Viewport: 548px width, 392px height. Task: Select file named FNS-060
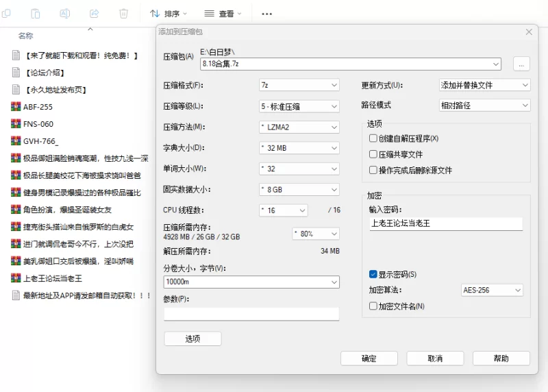coord(38,124)
